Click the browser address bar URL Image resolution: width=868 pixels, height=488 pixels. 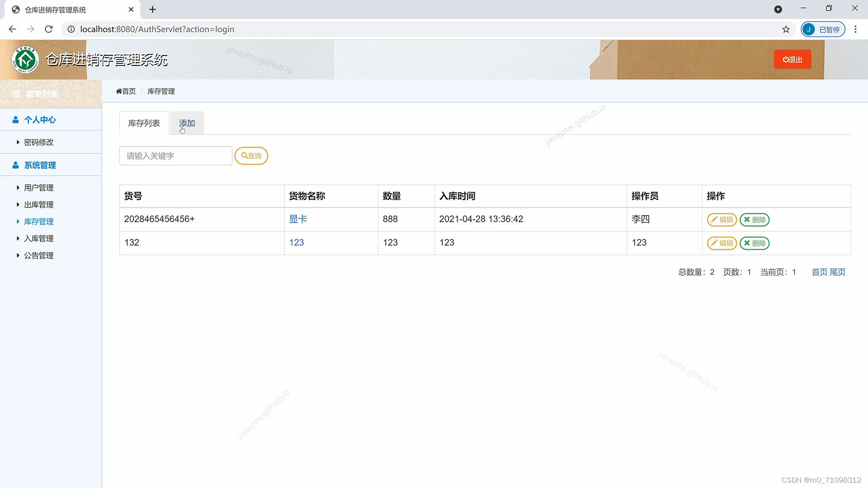157,29
